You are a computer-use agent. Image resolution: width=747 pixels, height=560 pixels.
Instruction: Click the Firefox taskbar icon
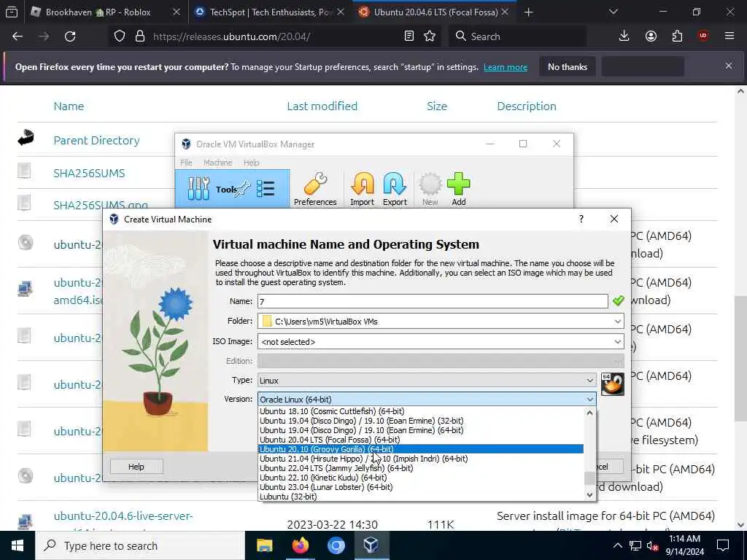point(300,545)
